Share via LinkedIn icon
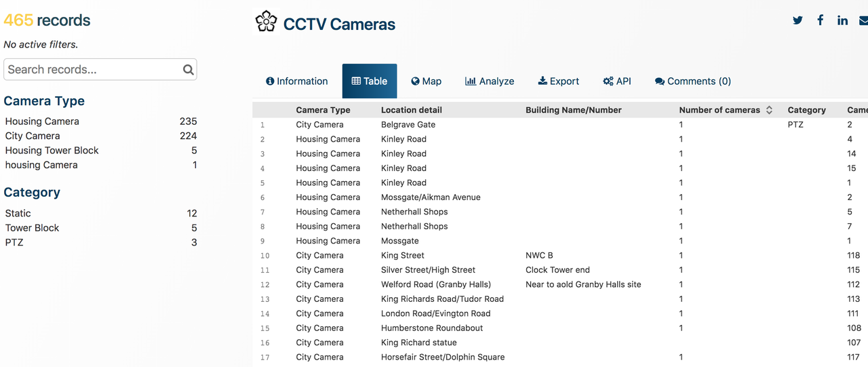This screenshot has height=367, width=868. 842,20
